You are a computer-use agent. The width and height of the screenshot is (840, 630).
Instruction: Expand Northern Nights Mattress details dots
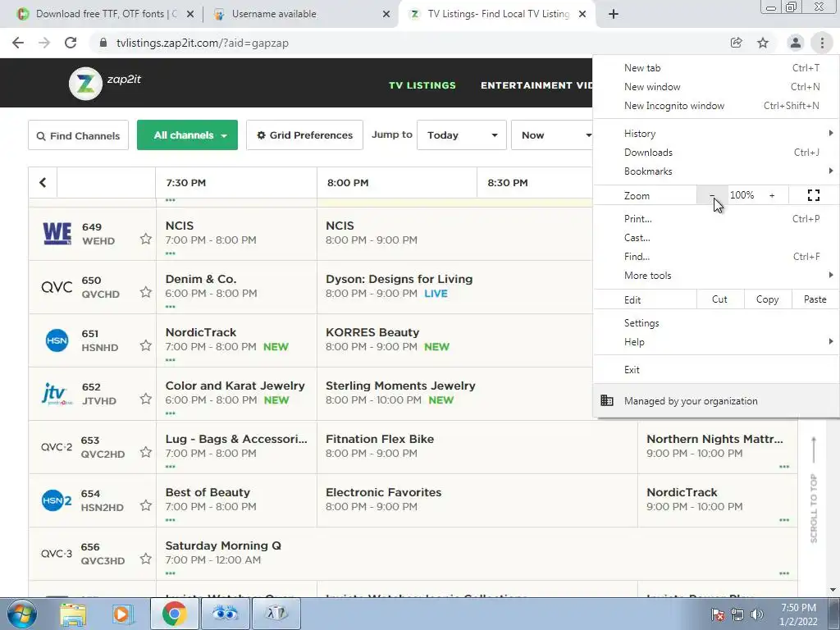tap(784, 467)
